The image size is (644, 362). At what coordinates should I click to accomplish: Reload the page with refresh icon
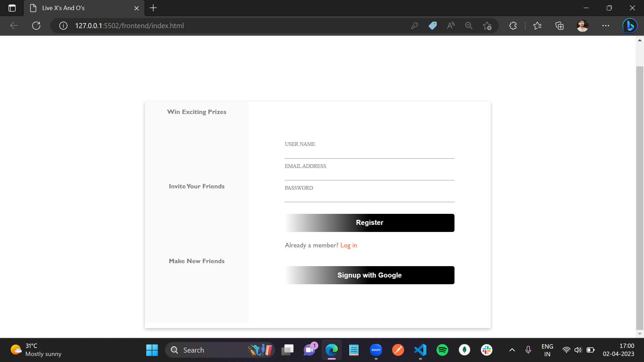(36, 26)
